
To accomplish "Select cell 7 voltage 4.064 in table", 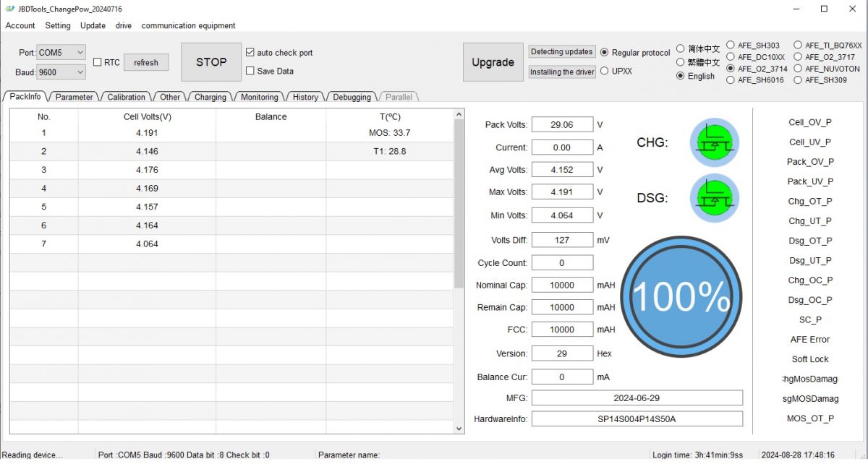I will [147, 244].
